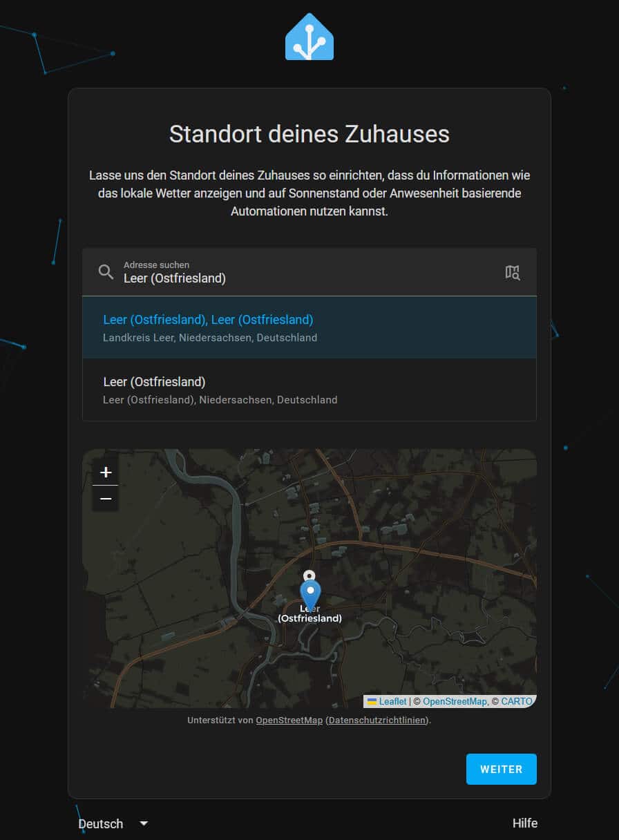Open the Datenschutzrichtlinien link
The image size is (619, 840).
tap(377, 720)
